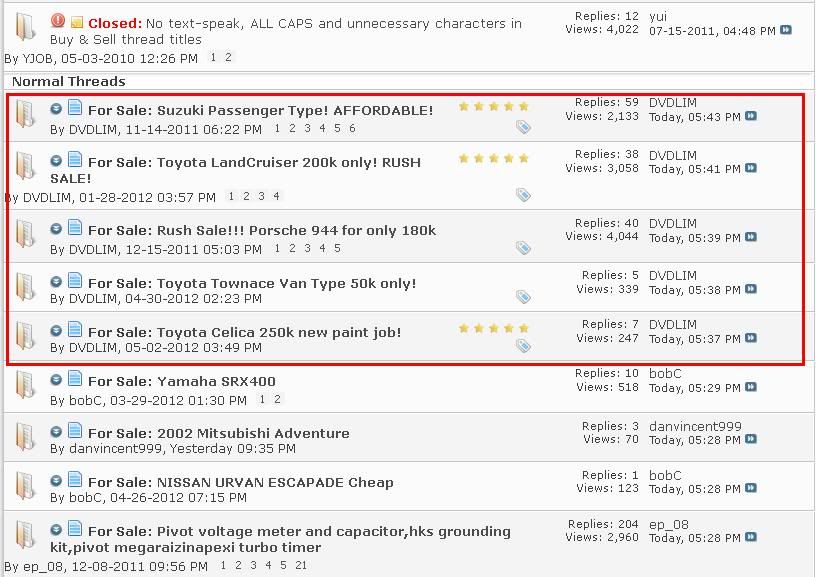Open tags icon on Porsche 944 thread

coord(523,247)
